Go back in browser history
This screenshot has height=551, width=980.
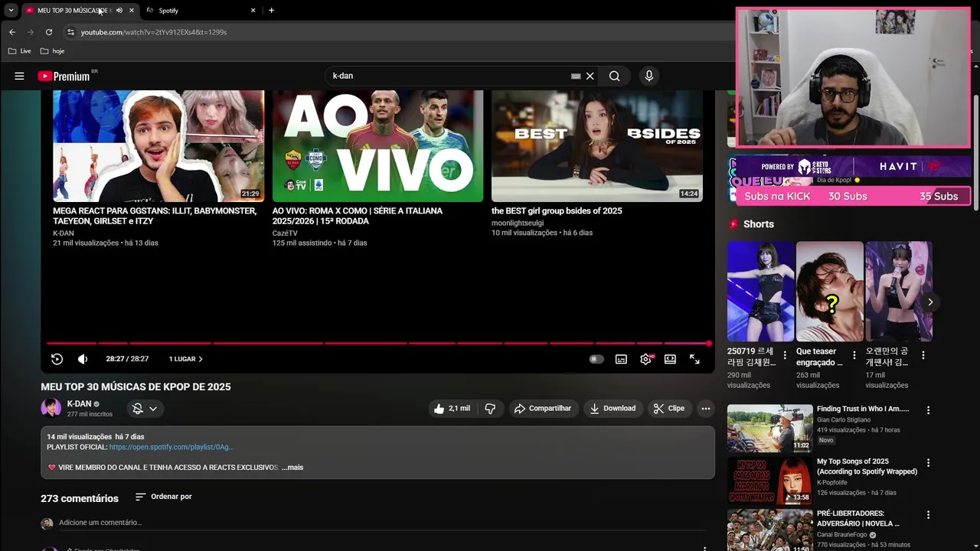(11, 32)
